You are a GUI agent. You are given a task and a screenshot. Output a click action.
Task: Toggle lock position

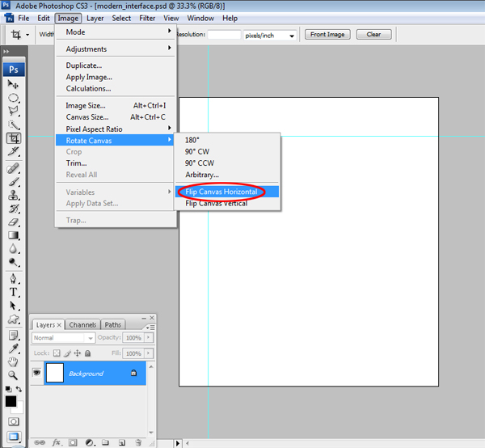[78, 353]
